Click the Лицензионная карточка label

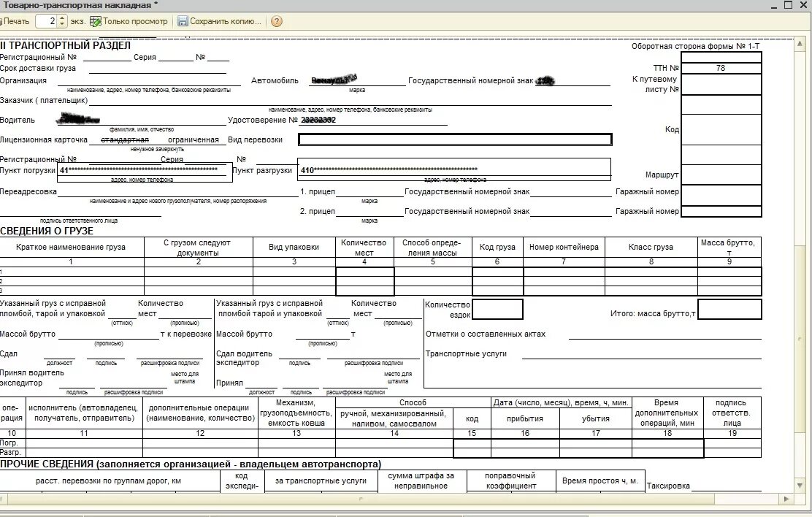coord(44,140)
